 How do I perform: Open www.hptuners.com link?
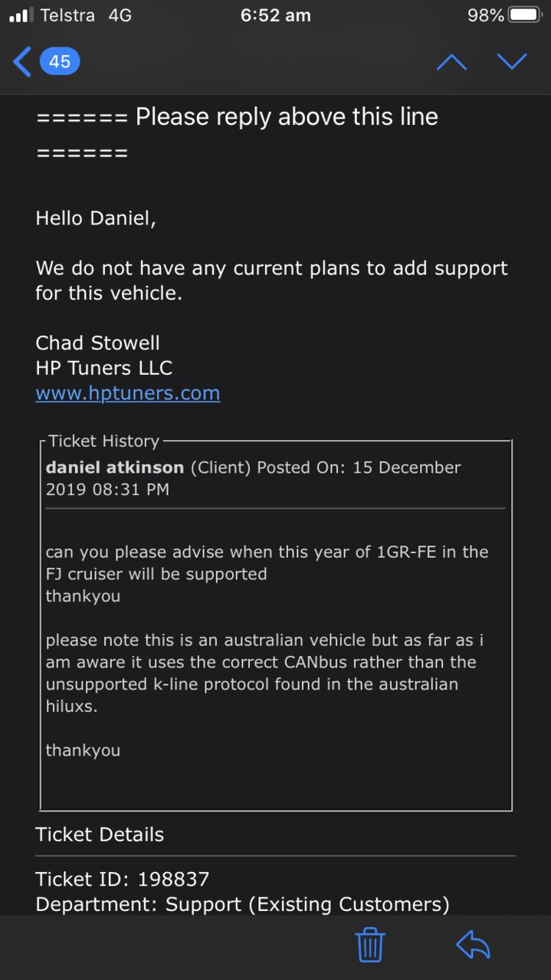[x=128, y=393]
